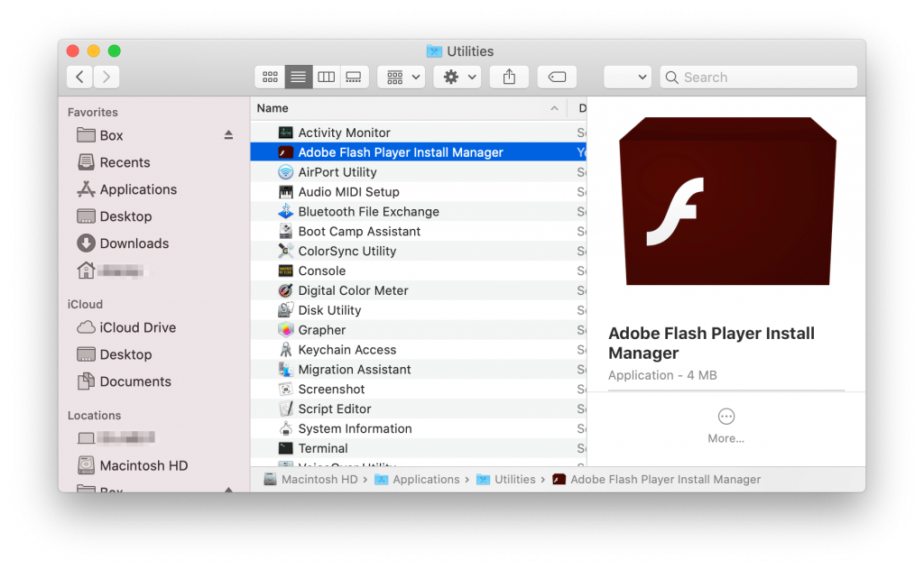Open Macintosh HD in the sidebar
Image resolution: width=924 pixels, height=569 pixels.
tap(133, 466)
